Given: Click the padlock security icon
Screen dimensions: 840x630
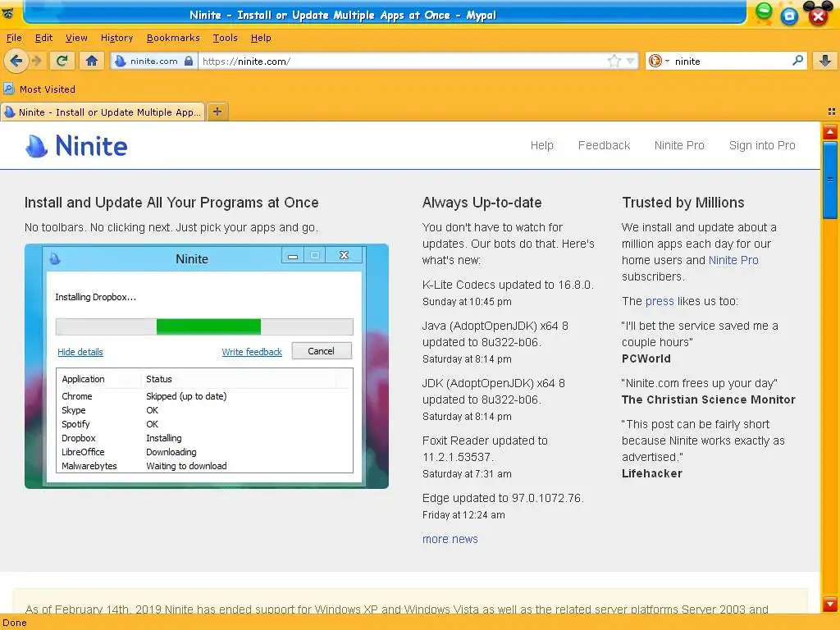Looking at the screenshot, I should click(x=189, y=61).
